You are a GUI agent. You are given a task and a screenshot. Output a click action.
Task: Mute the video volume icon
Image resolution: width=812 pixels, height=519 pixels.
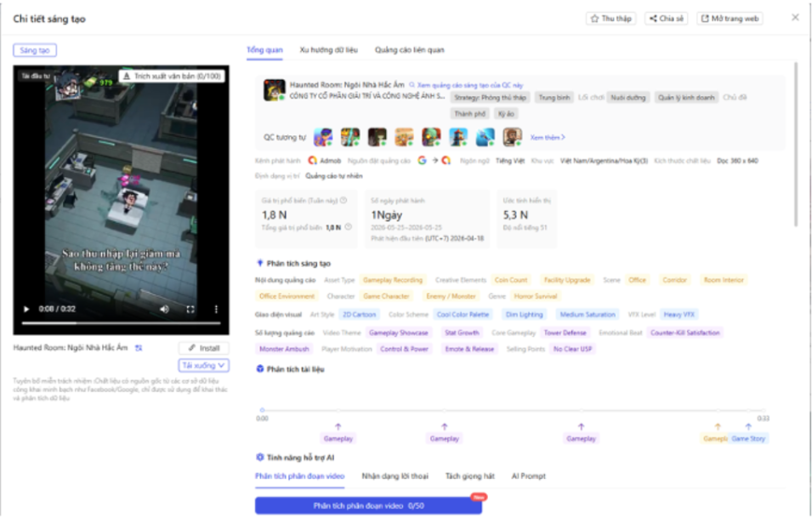coord(164,309)
